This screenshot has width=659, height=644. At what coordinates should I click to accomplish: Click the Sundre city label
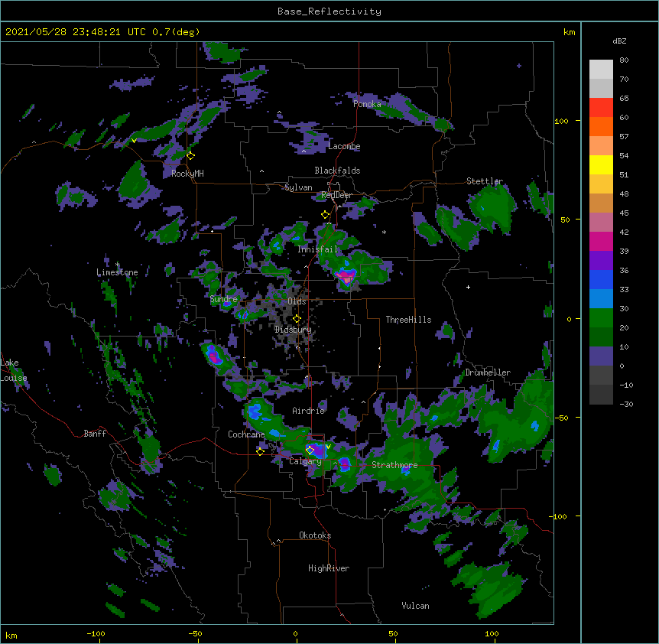(223, 299)
